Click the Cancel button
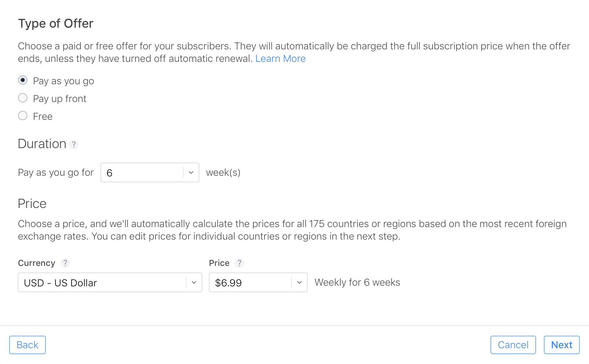The height and width of the screenshot is (364, 589). (513, 345)
